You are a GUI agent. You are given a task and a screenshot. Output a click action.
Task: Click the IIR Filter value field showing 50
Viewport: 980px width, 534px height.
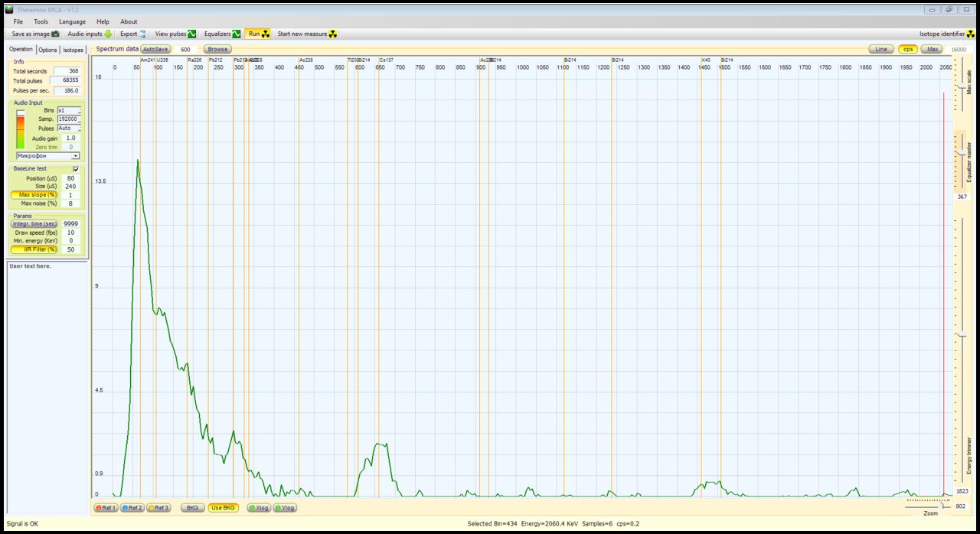click(70, 249)
